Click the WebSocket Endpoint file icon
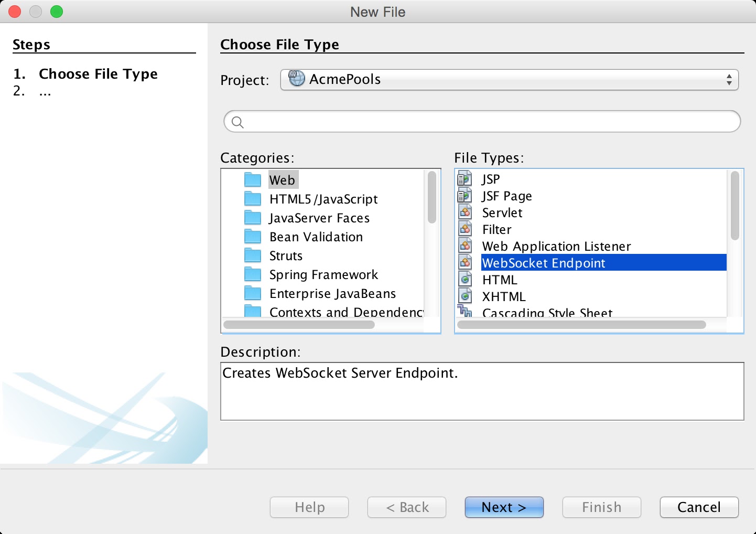Viewport: 756px width, 534px height. pyautogui.click(x=465, y=263)
